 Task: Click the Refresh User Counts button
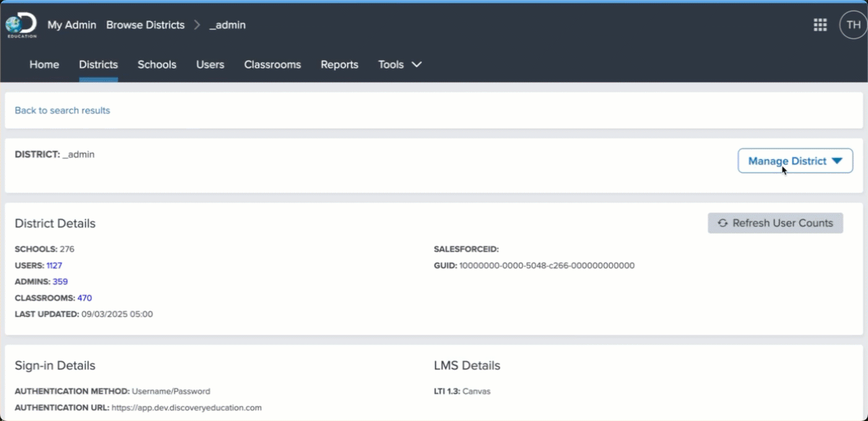click(775, 223)
